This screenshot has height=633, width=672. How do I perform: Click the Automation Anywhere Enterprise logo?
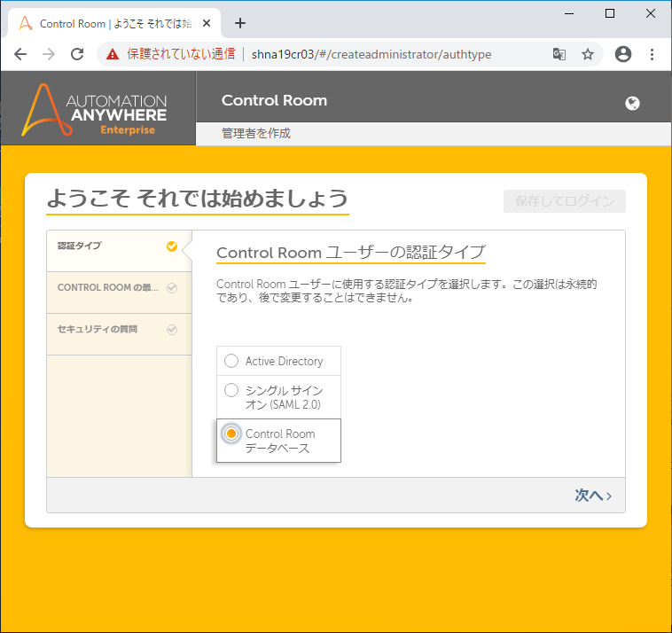pos(94,110)
